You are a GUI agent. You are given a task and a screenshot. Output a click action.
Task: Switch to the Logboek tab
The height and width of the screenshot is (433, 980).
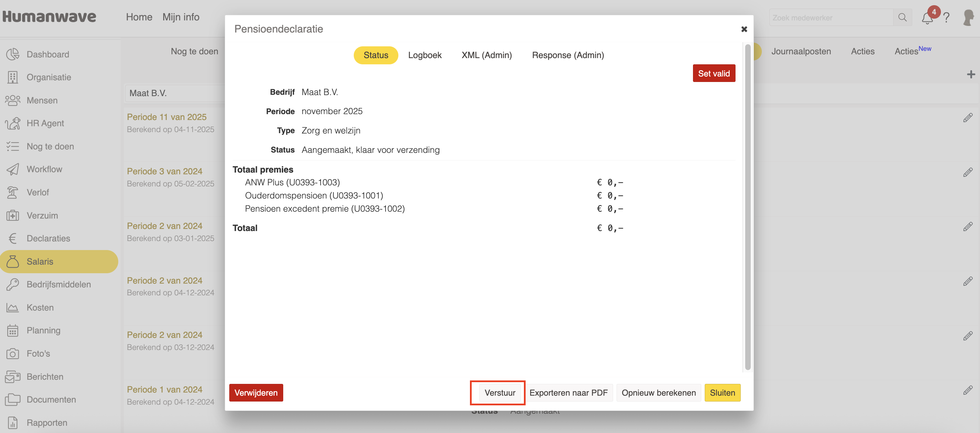(425, 55)
